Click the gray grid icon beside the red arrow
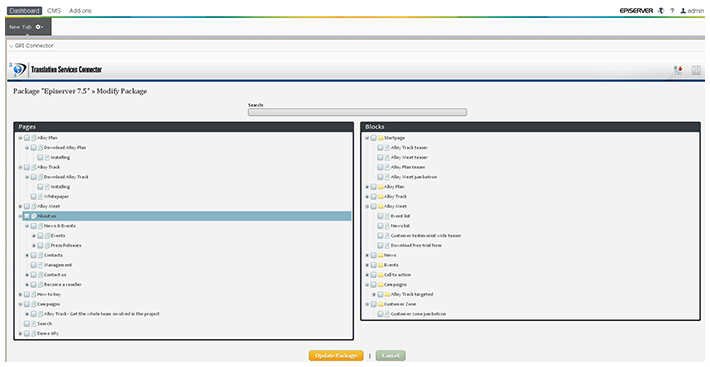710x367 pixels. click(x=696, y=70)
